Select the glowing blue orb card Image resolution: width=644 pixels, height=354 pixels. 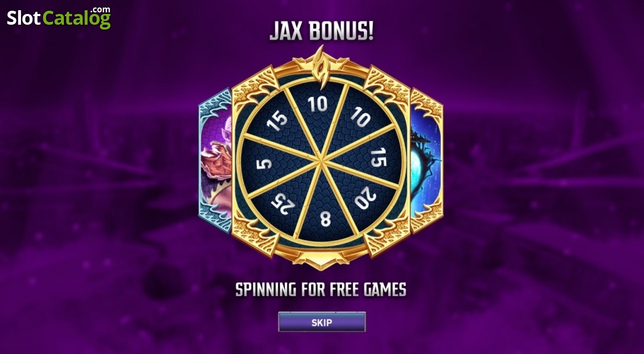coord(426,161)
